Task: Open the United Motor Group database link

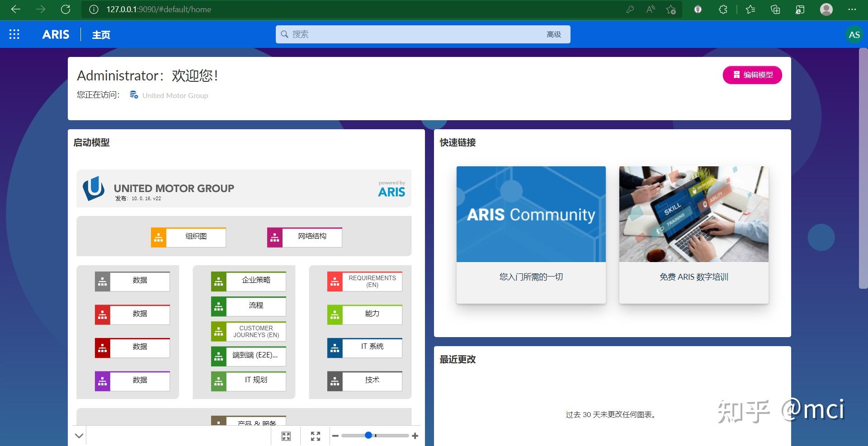Action: (x=175, y=95)
